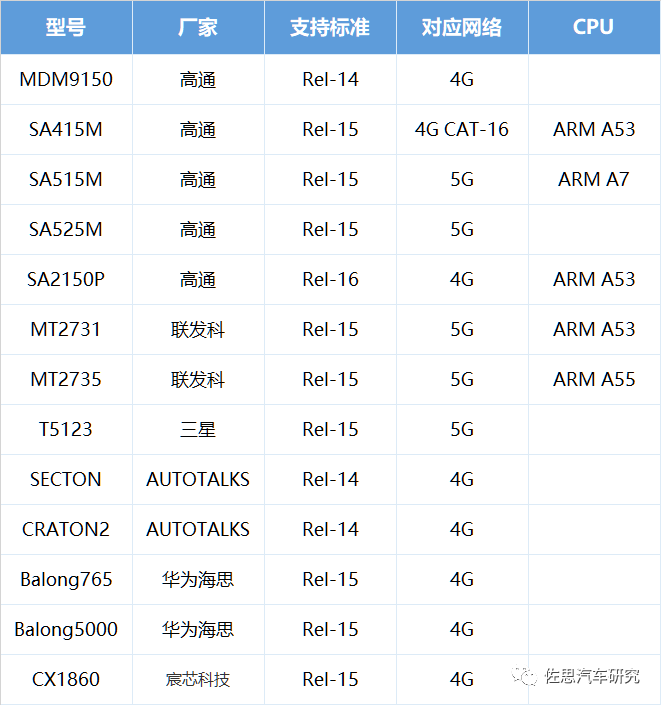Image resolution: width=661 pixels, height=705 pixels.
Task: Click ARM A53 in the SA415M row
Action: [x=594, y=129]
